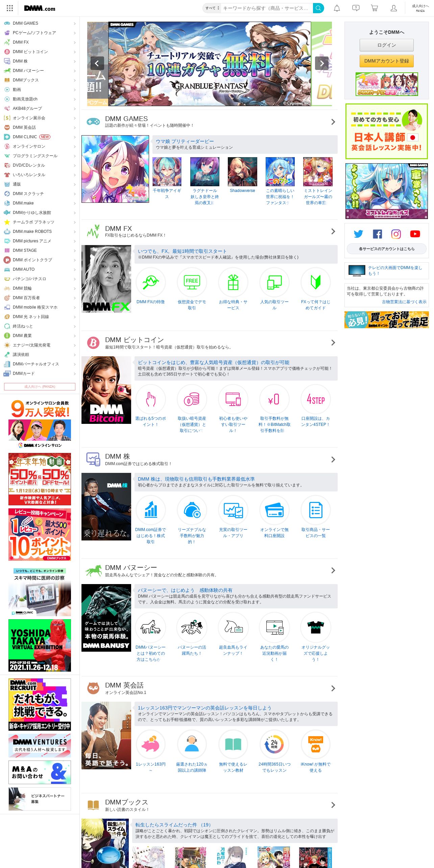Open the YOSHIDA TAKAYA exhibition banner
The height and width of the screenshot is (868, 434).
pyautogui.click(x=40, y=645)
